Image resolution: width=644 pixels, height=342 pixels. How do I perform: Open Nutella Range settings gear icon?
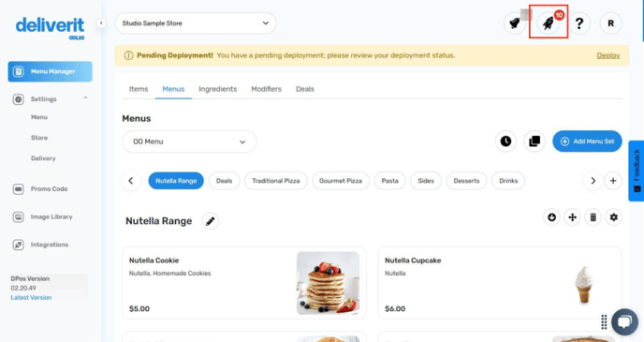pos(614,217)
